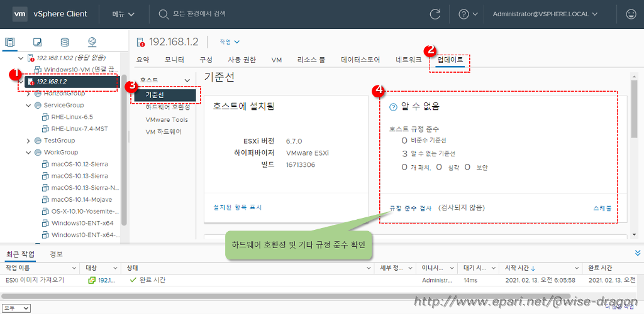Collapse the ServiceGroup node
Screen dimensions: 644x314
[x=28, y=106]
